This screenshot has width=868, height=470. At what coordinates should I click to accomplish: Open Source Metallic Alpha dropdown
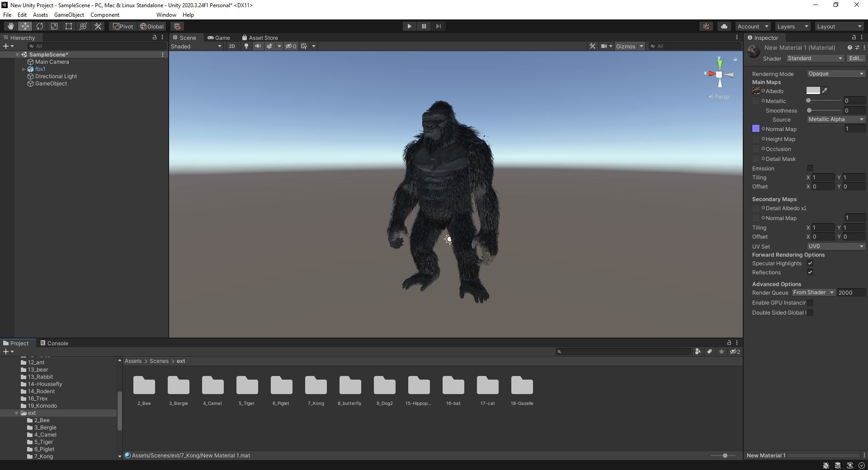(x=836, y=119)
